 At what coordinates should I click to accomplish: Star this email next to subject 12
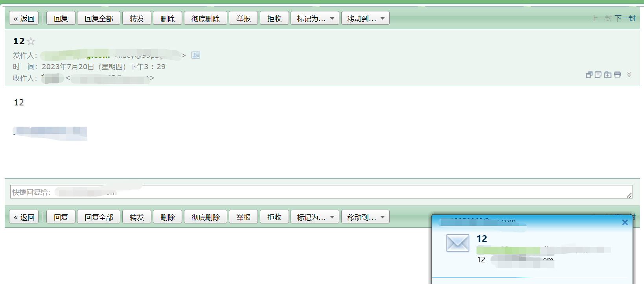[x=31, y=41]
